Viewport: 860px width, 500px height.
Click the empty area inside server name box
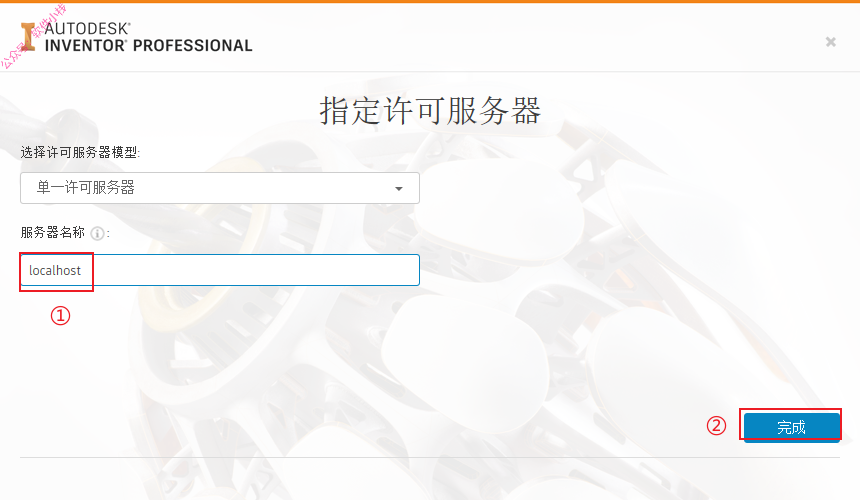tap(256, 270)
